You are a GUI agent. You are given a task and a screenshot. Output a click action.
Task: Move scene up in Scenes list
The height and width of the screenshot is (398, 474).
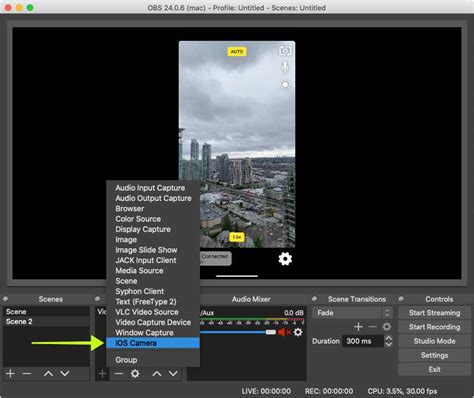48,374
